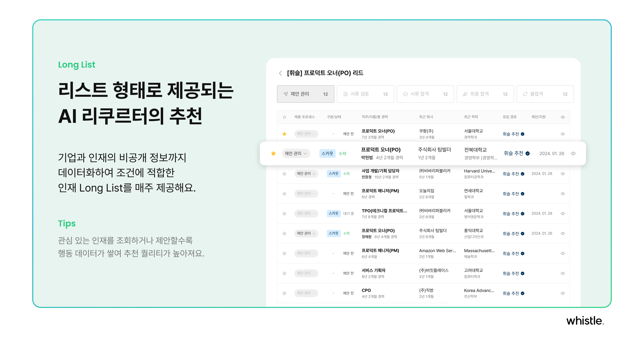This screenshot has width=644, height=338.
Task: Expand 제안 관리 dropdown in the 민창경 row
Action: coord(306,173)
